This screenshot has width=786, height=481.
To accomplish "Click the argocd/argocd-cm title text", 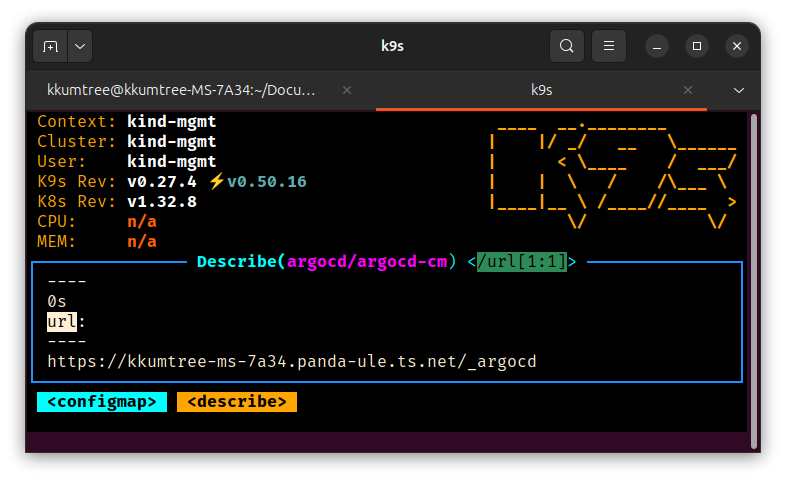I will click(367, 262).
